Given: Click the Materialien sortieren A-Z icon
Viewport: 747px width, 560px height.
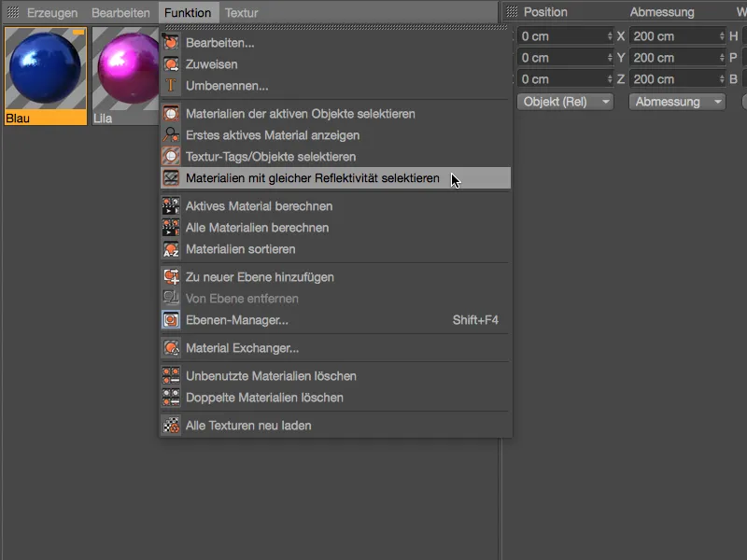Looking at the screenshot, I should (173, 249).
